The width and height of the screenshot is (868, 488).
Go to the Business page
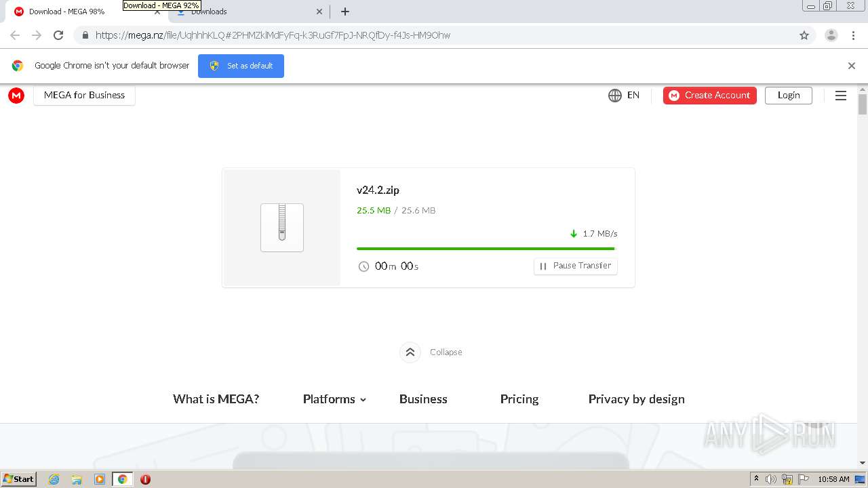tap(423, 399)
